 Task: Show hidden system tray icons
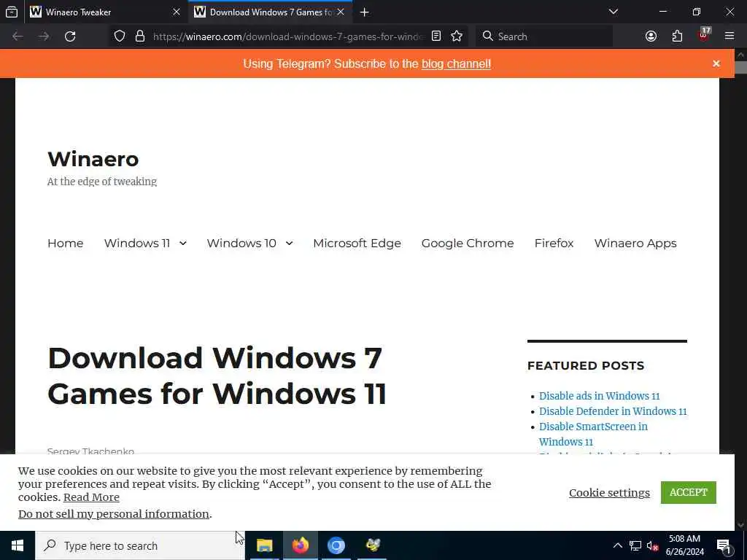tap(617, 545)
